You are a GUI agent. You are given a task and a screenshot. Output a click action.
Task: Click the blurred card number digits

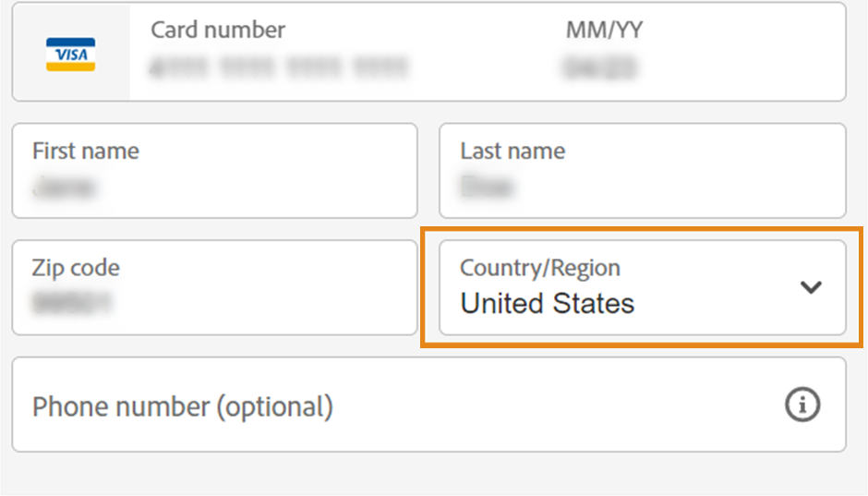tap(279, 67)
